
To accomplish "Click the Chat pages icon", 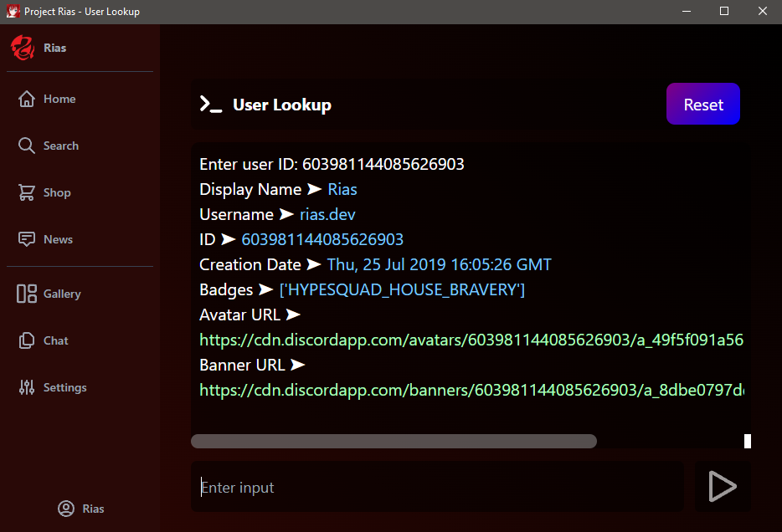I will pyautogui.click(x=27, y=340).
